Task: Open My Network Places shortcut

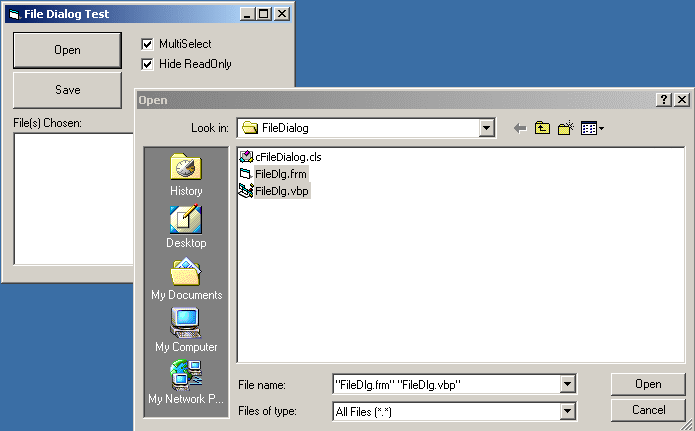Action: point(186,383)
